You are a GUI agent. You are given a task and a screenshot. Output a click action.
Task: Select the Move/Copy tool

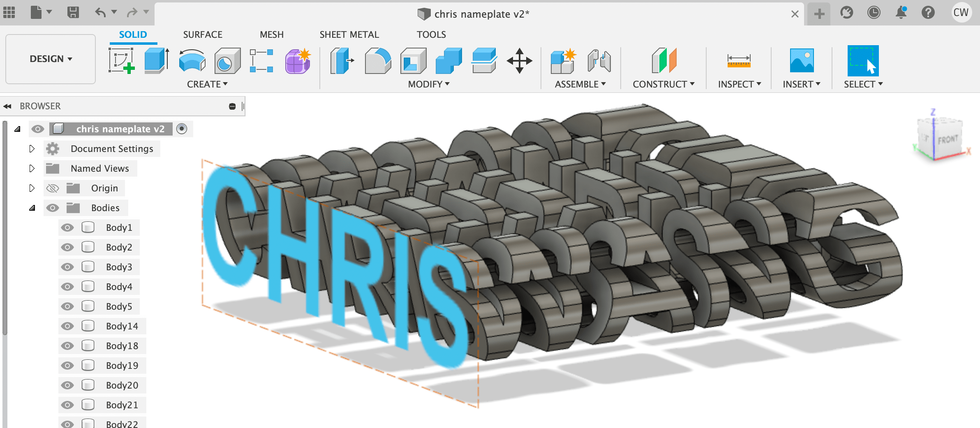(x=520, y=61)
